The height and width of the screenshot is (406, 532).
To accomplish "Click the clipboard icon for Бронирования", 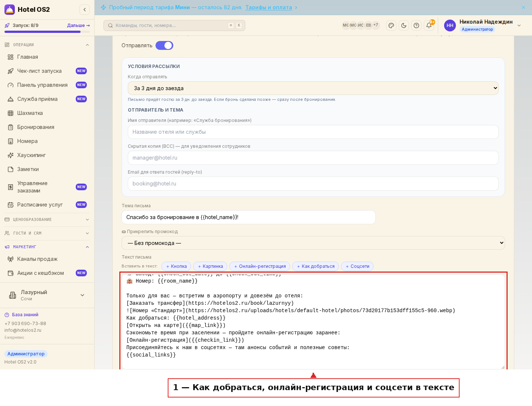I will click(11, 127).
